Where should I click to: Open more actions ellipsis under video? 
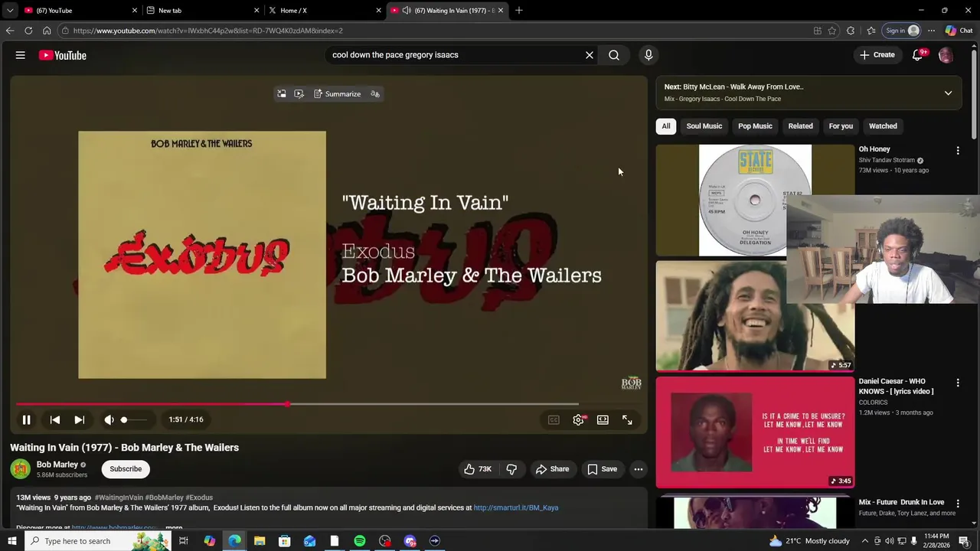pyautogui.click(x=639, y=469)
